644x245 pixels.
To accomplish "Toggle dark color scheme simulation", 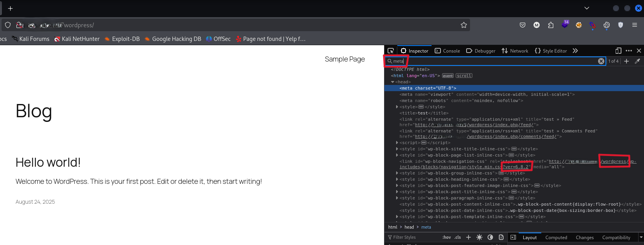I will [490, 237].
